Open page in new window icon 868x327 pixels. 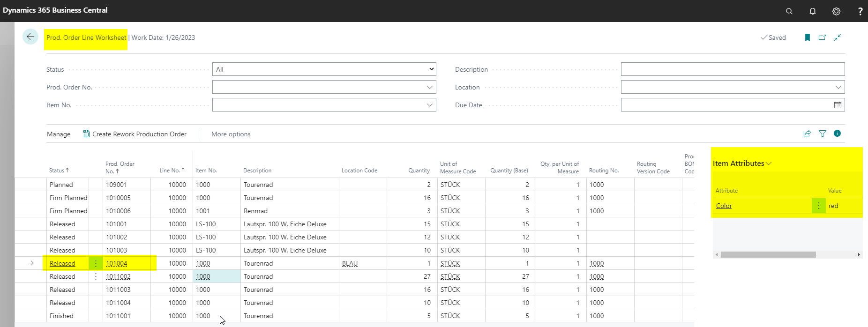tap(822, 37)
